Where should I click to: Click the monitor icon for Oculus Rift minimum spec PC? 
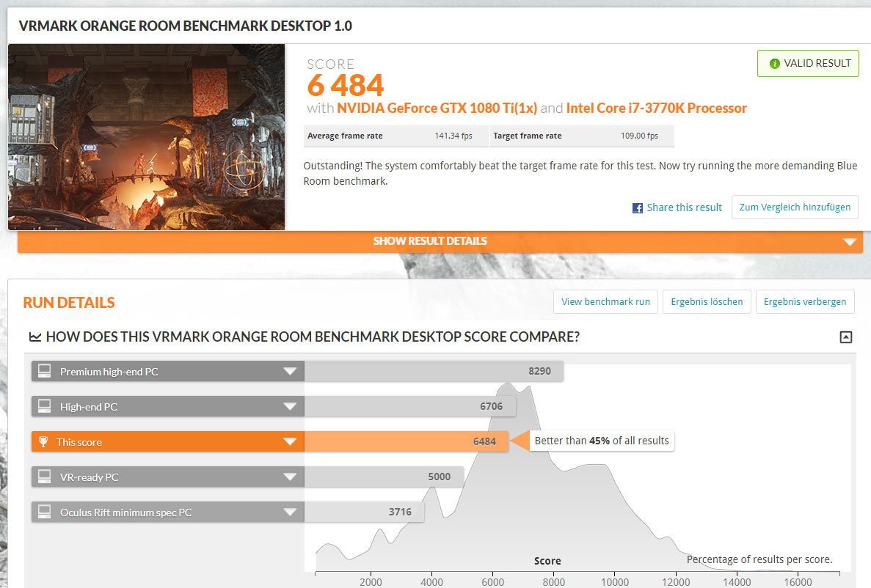click(x=45, y=512)
